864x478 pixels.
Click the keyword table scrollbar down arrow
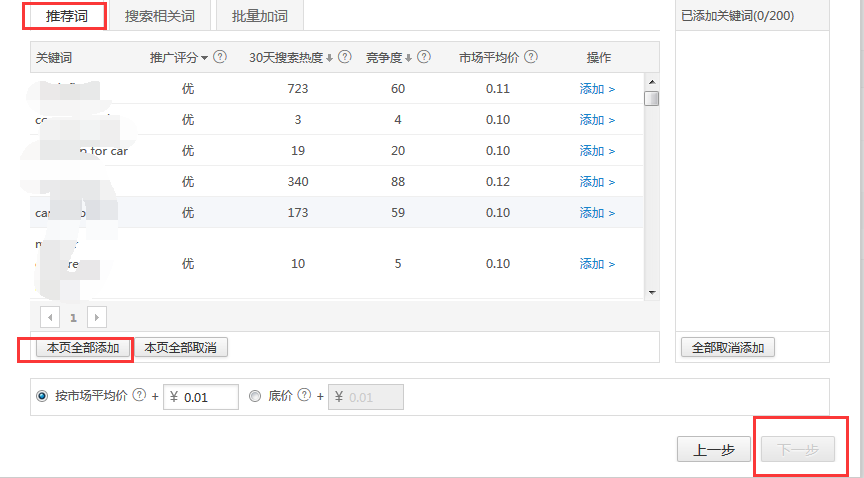651,292
